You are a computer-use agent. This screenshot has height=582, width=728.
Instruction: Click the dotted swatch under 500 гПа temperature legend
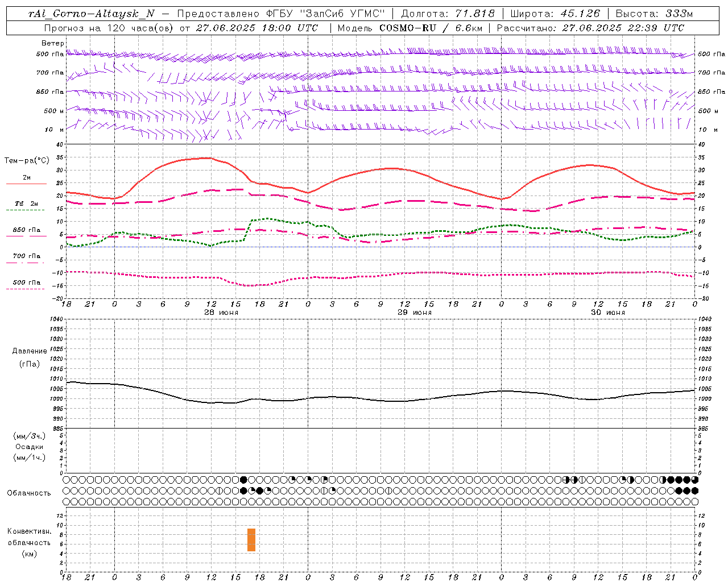[26, 289]
